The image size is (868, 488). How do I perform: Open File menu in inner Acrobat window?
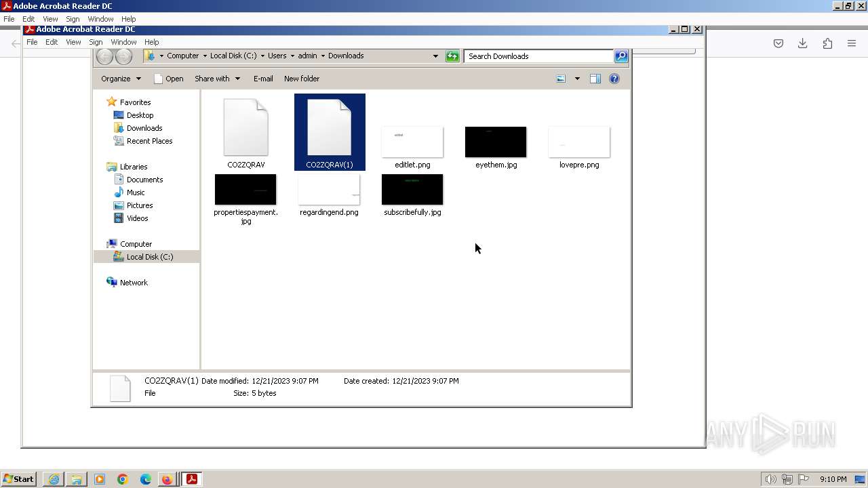click(x=32, y=42)
